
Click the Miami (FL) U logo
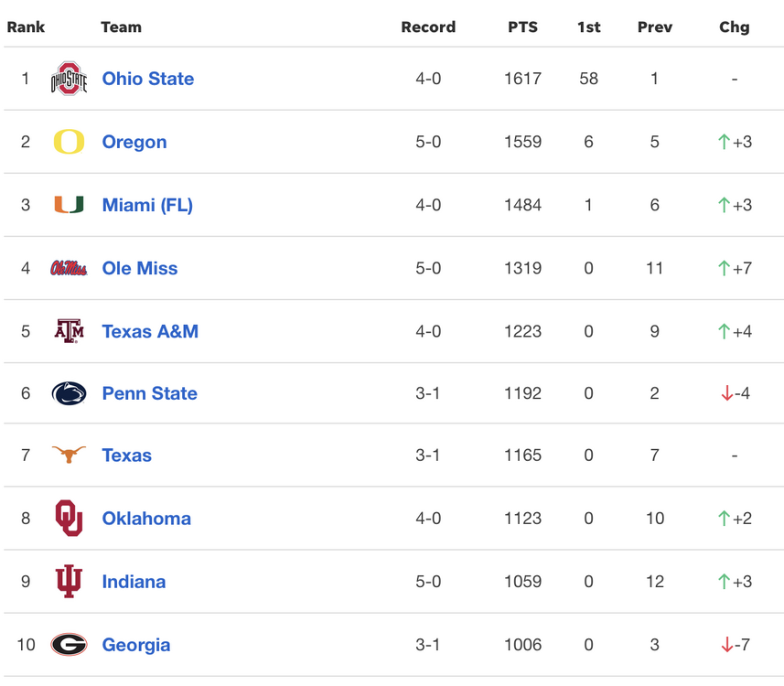[x=69, y=205]
